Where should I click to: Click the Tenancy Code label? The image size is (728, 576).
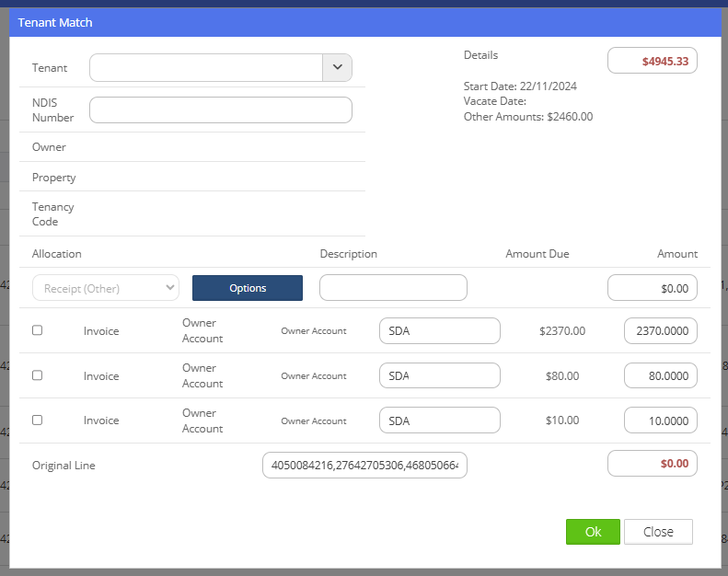pos(53,214)
